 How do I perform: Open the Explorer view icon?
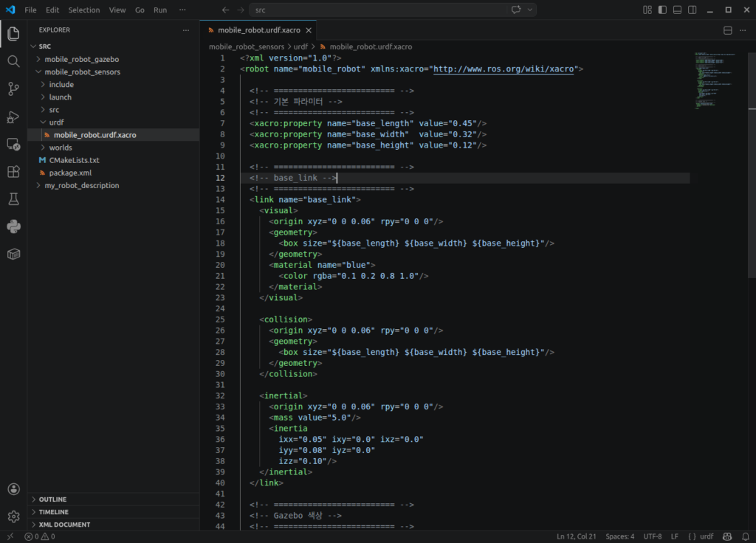click(x=13, y=34)
